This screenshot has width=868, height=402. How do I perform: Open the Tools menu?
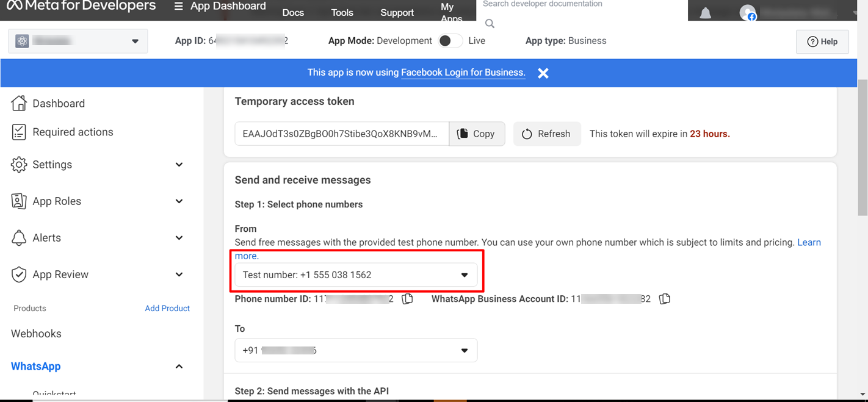point(342,13)
